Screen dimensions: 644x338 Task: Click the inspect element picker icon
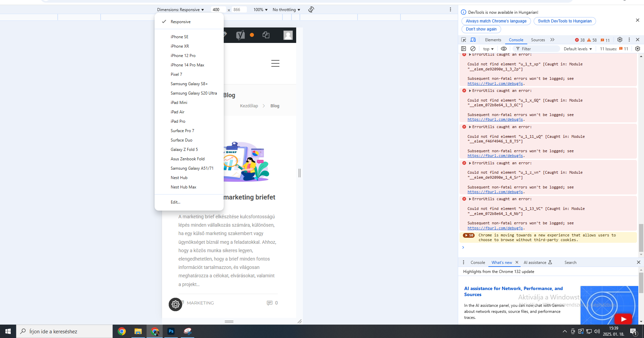464,40
